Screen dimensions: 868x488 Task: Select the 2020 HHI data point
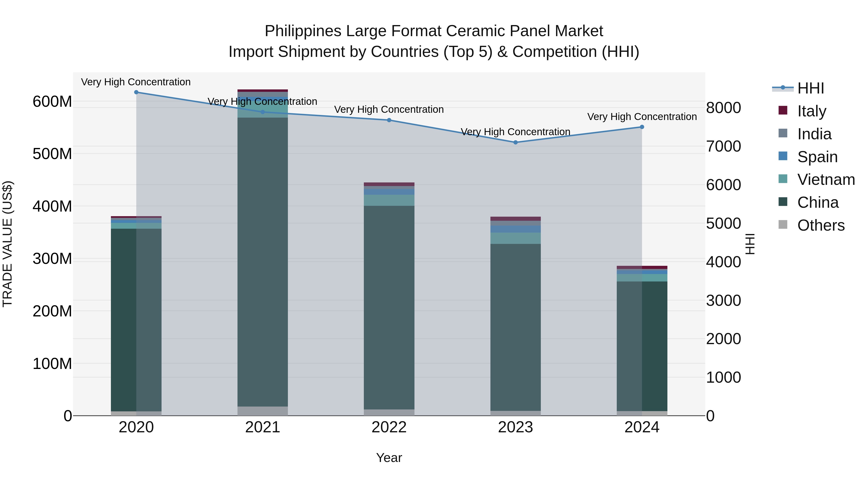[x=136, y=92]
